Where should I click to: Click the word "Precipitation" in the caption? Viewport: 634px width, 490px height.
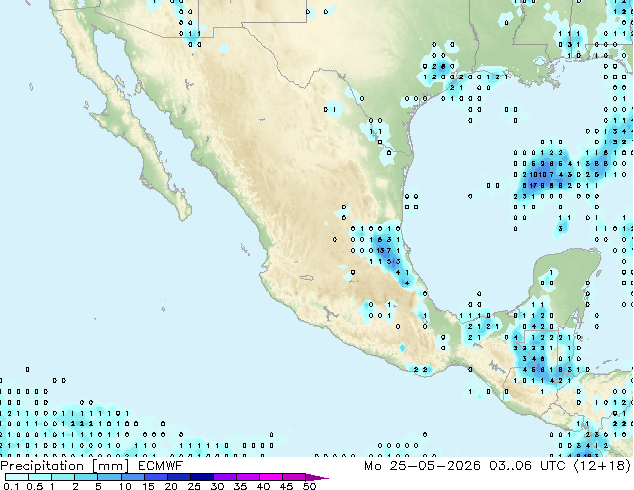tap(42, 466)
